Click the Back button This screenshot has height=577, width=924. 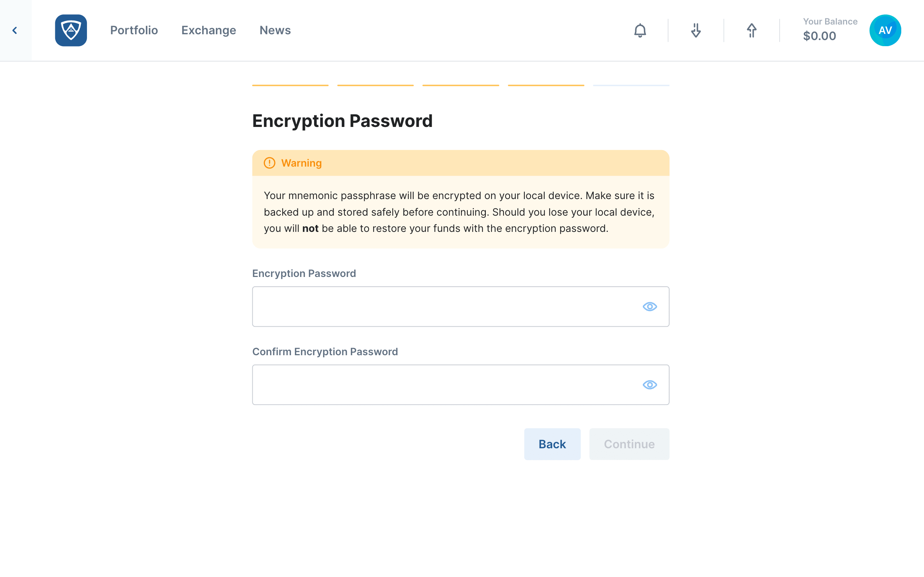(552, 444)
